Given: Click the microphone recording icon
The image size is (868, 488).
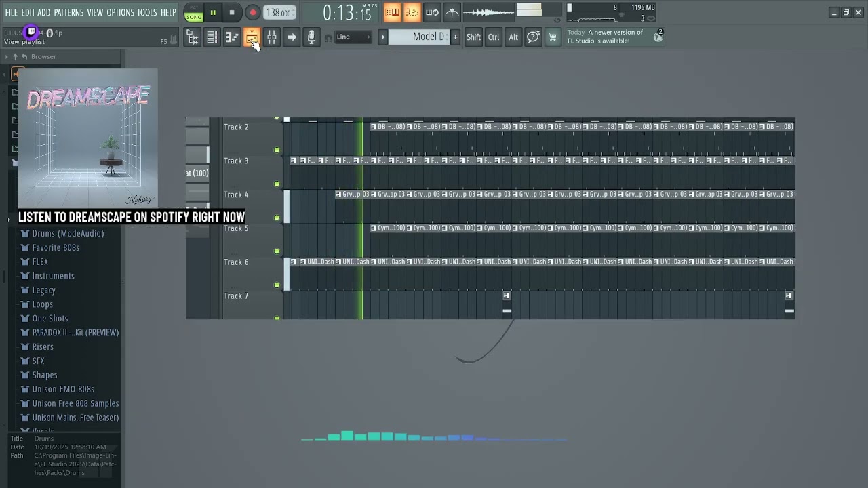Looking at the screenshot, I should 311,37.
